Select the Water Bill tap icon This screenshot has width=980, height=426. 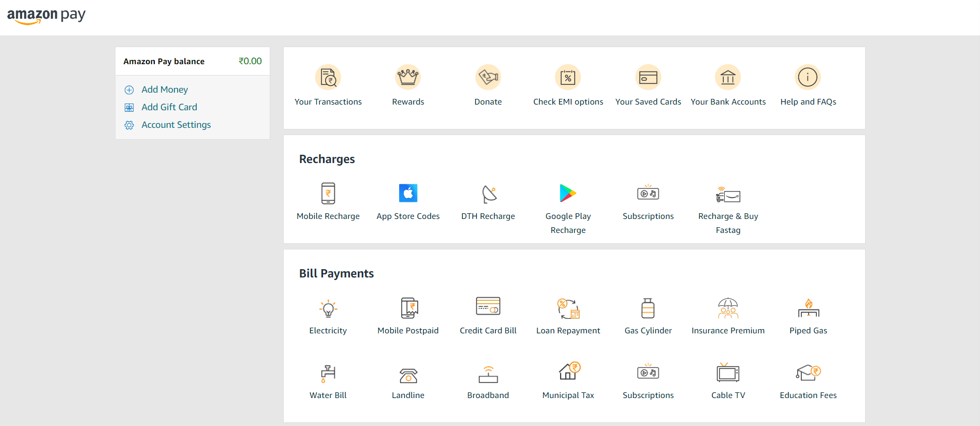point(328,373)
